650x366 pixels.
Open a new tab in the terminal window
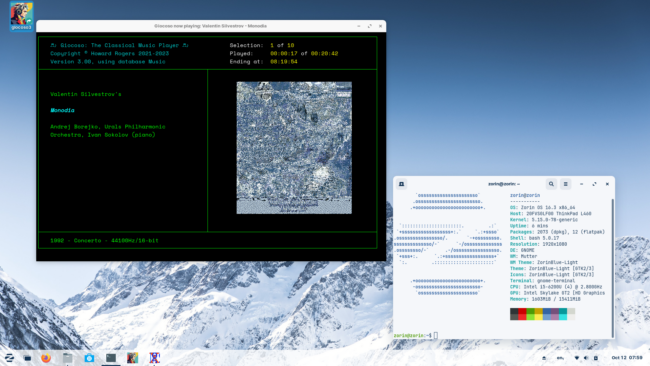pos(401,184)
